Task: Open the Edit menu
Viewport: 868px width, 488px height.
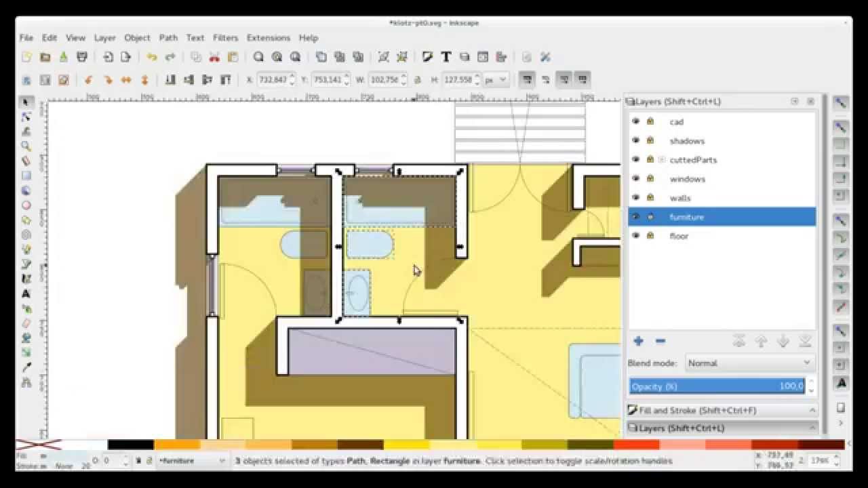Action: tap(50, 38)
